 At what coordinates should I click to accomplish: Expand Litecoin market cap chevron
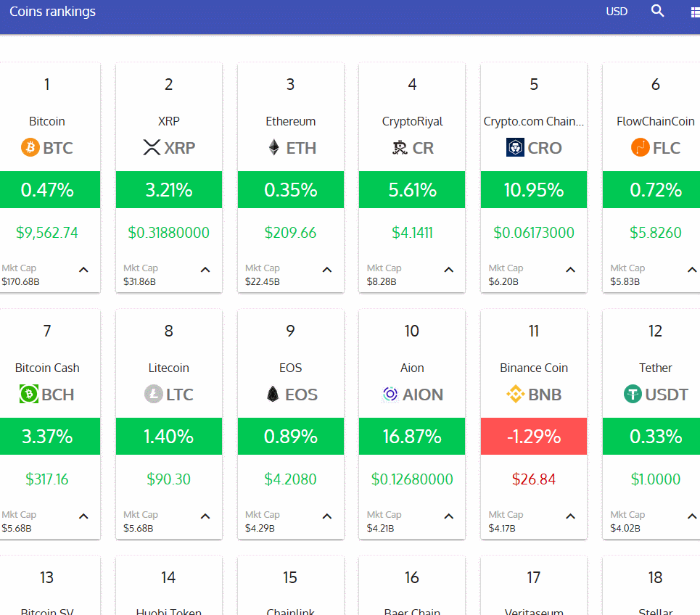tap(205, 516)
